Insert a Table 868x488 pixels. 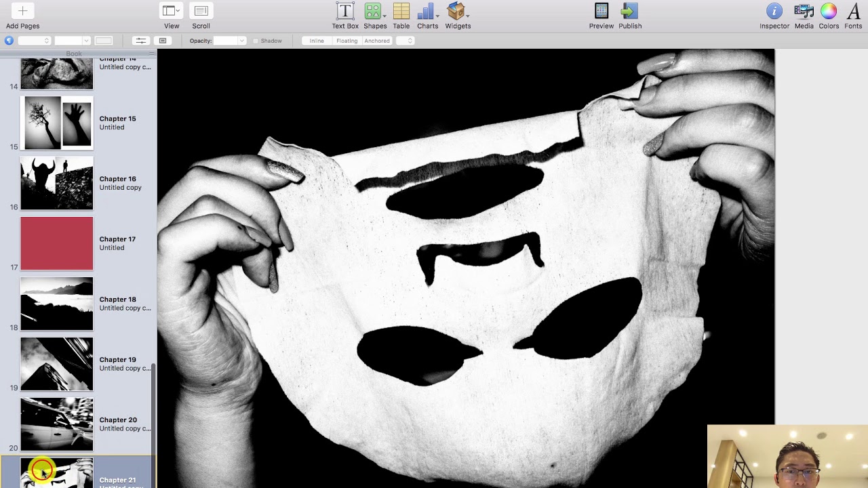[x=401, y=11]
